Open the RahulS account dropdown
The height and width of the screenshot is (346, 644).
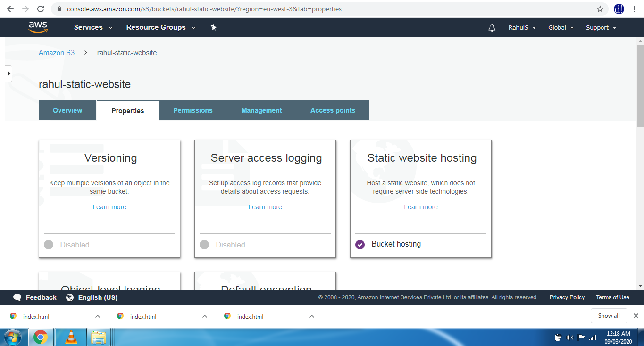pos(522,28)
